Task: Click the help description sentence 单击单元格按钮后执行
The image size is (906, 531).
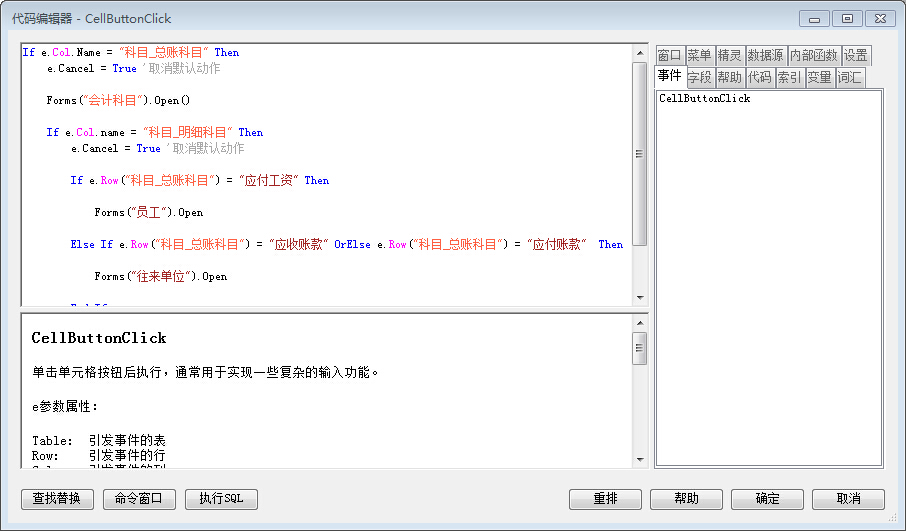Action: [205, 372]
